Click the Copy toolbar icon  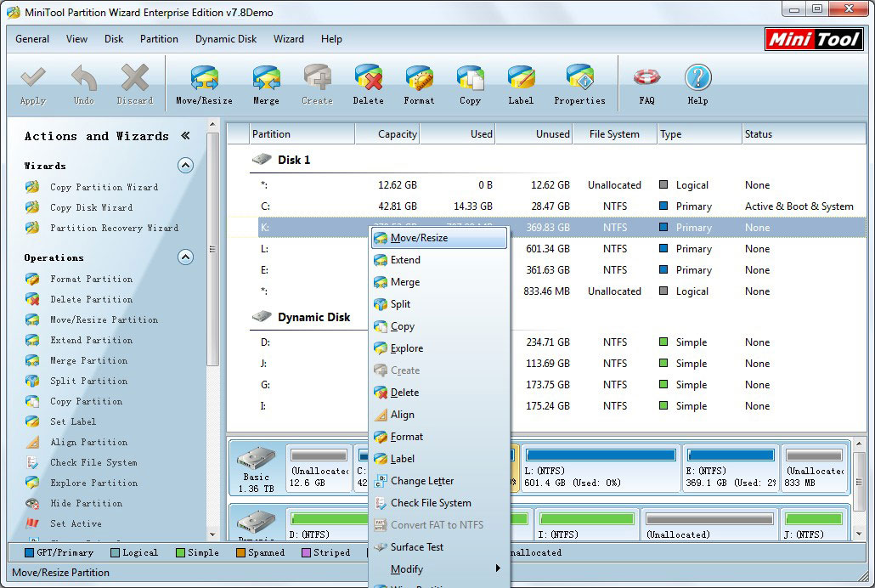point(470,85)
